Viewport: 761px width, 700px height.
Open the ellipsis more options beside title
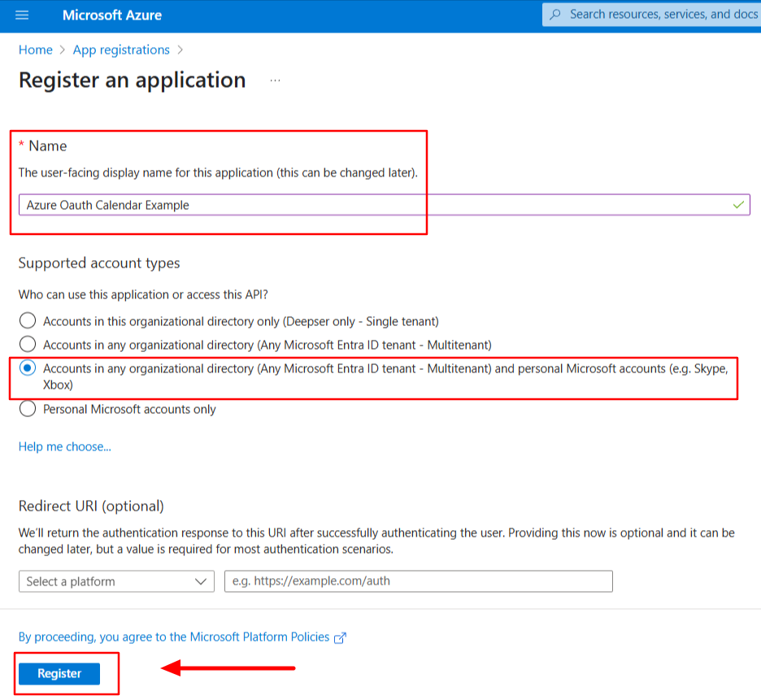click(275, 80)
